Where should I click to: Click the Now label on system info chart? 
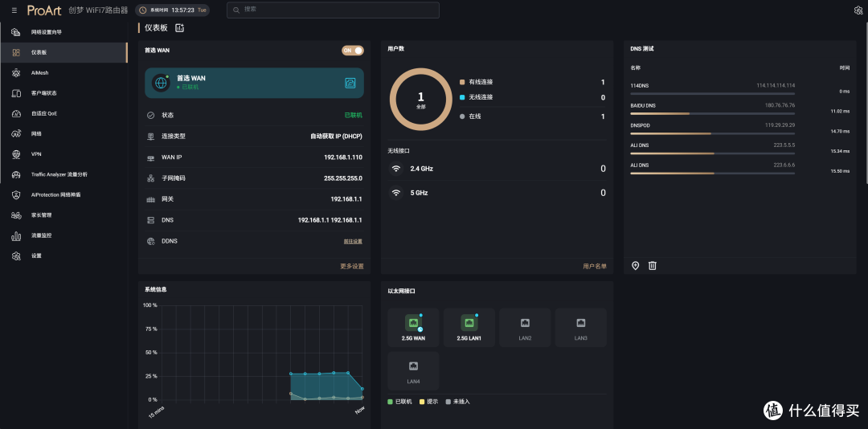click(x=360, y=411)
